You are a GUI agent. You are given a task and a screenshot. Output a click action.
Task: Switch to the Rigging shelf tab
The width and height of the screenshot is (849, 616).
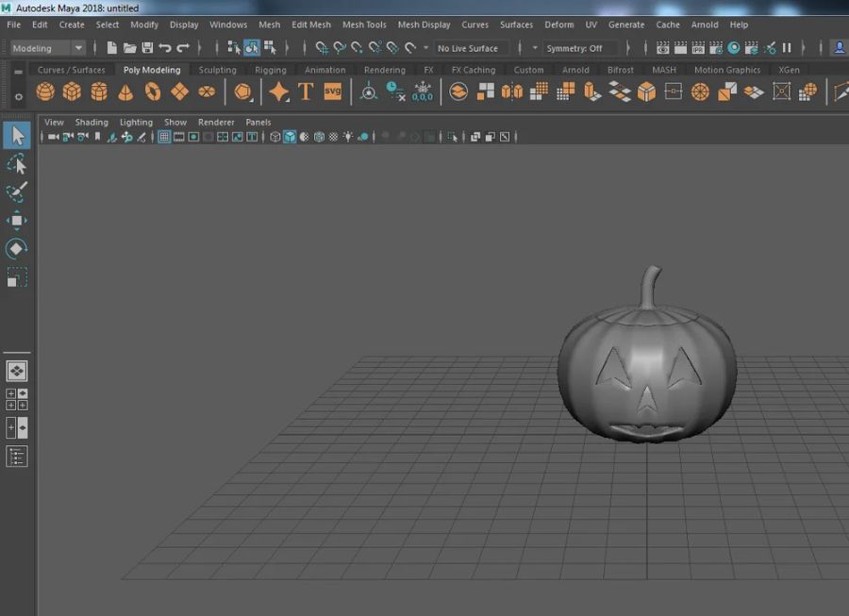point(271,69)
